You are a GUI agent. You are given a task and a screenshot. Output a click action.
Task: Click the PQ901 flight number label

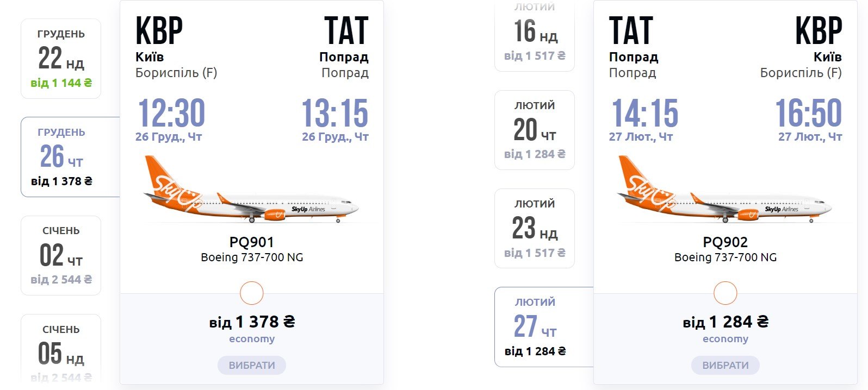pos(252,242)
